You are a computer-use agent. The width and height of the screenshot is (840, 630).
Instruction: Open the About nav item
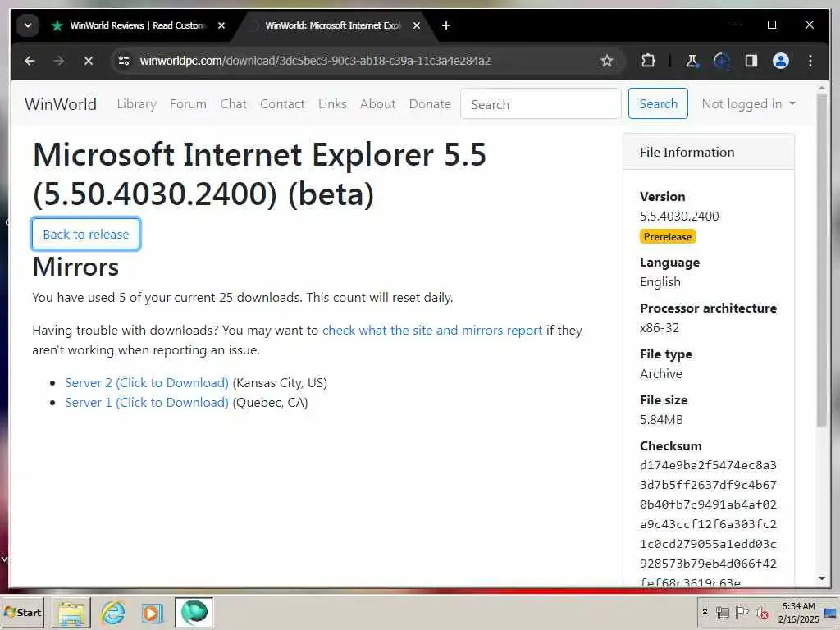click(x=377, y=104)
